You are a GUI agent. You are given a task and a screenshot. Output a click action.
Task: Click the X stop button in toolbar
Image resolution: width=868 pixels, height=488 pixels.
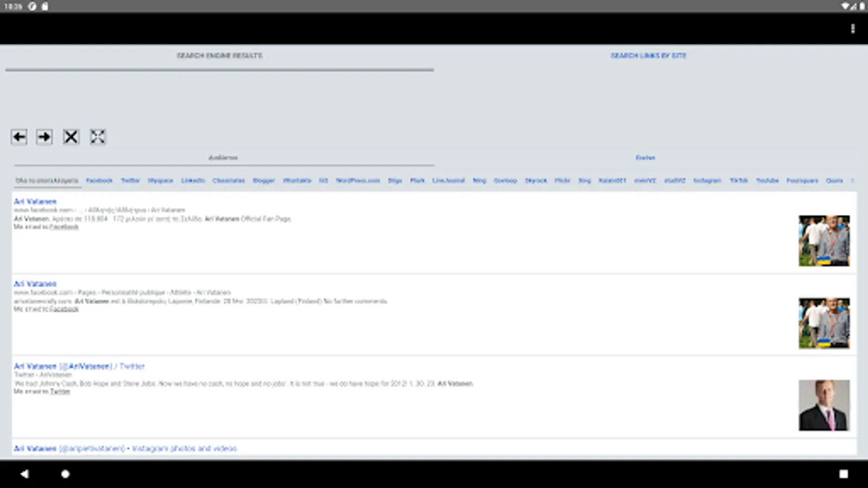pos(71,137)
